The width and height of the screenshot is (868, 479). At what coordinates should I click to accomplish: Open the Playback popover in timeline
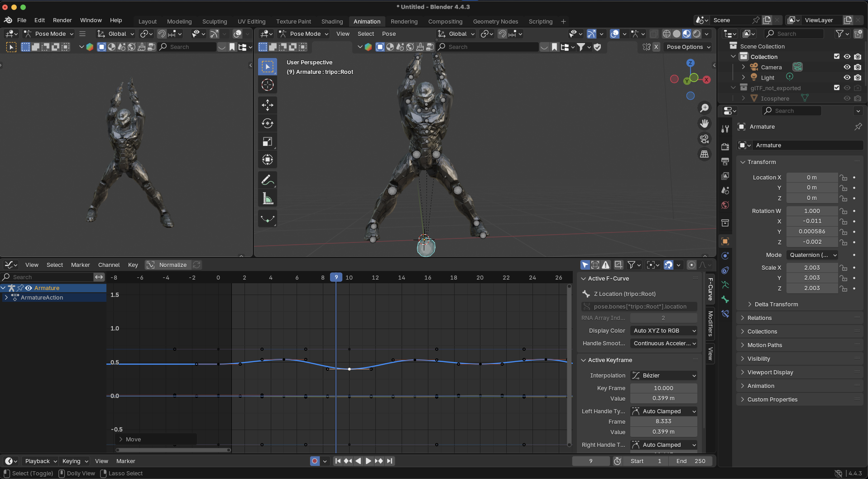coord(41,461)
